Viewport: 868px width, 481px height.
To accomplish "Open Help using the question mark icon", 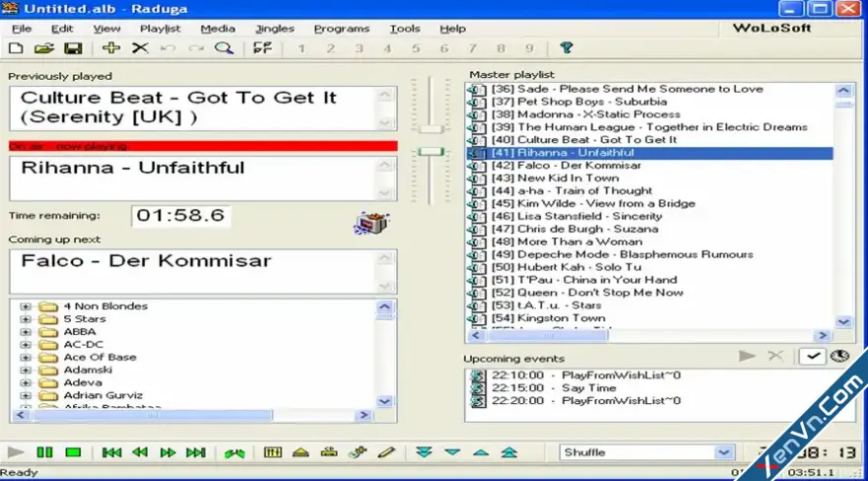I will (x=566, y=48).
